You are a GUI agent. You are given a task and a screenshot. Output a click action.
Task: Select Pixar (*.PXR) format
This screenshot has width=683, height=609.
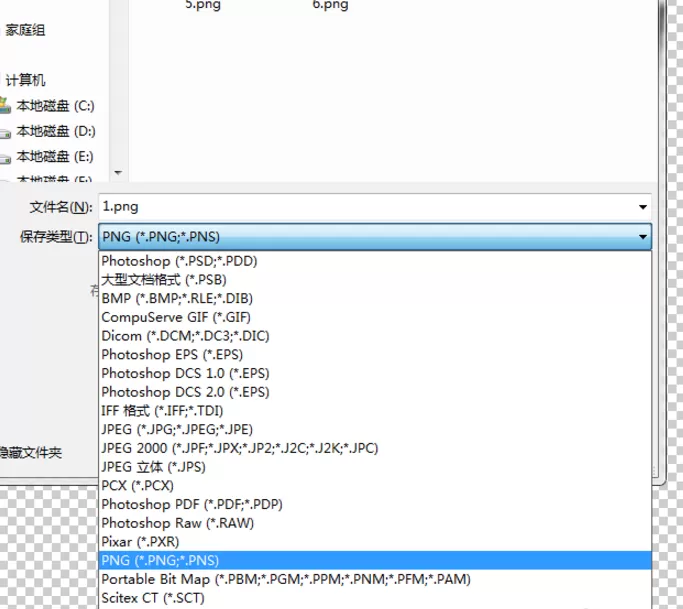pyautogui.click(x=375, y=542)
